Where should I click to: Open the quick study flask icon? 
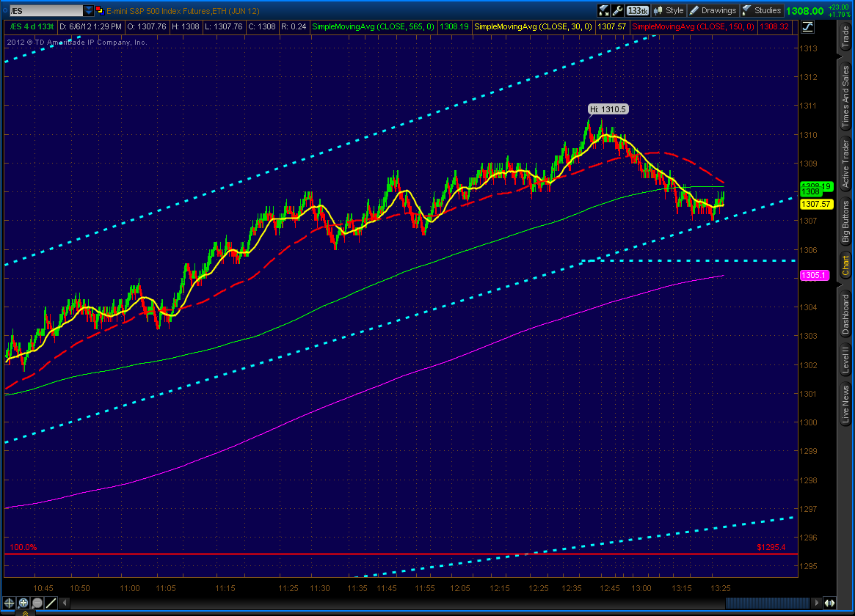(x=603, y=10)
